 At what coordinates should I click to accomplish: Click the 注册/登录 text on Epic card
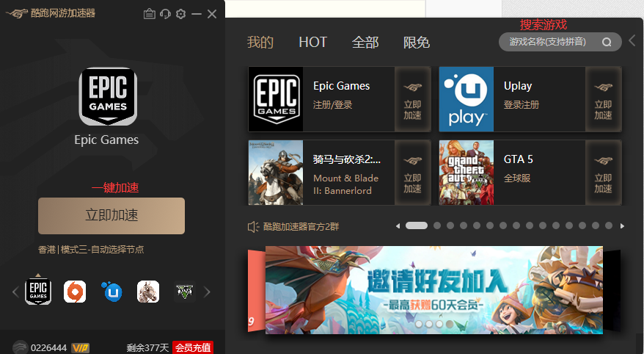pos(333,105)
